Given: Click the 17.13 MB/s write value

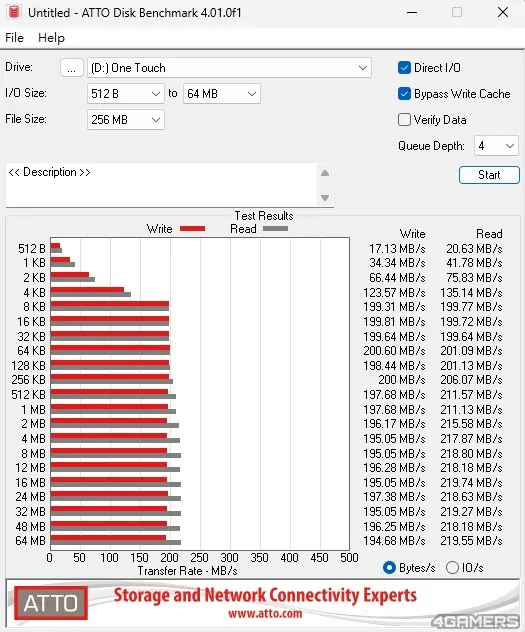Looking at the screenshot, I should coord(397,249).
